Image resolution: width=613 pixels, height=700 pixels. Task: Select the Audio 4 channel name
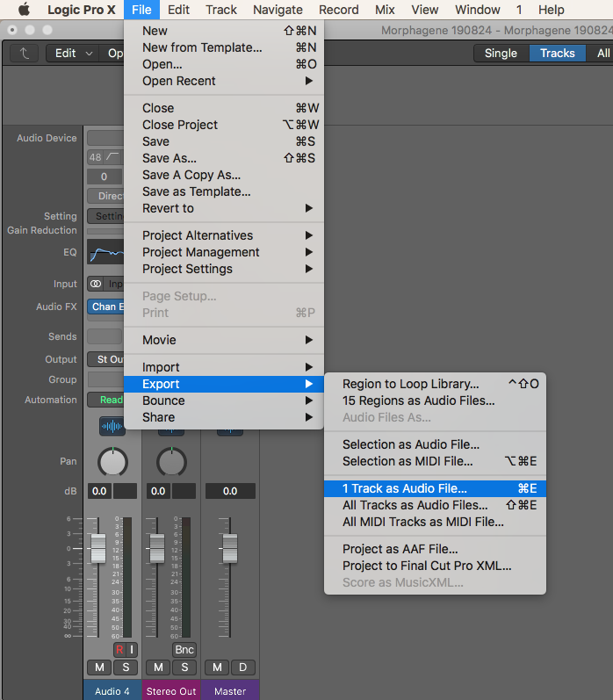click(x=112, y=691)
